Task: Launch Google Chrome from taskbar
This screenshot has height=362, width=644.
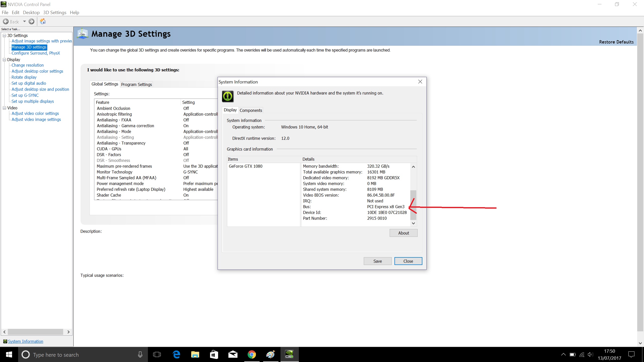Action: point(252,354)
